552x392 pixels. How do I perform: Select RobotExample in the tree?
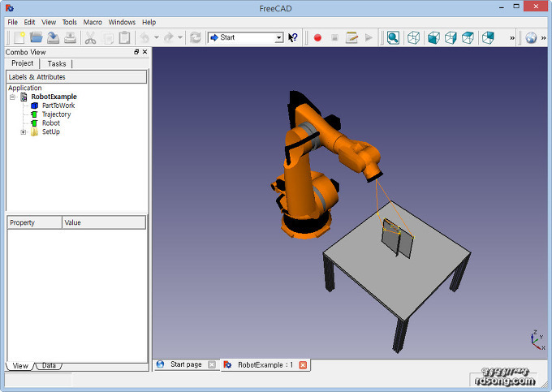pos(54,97)
